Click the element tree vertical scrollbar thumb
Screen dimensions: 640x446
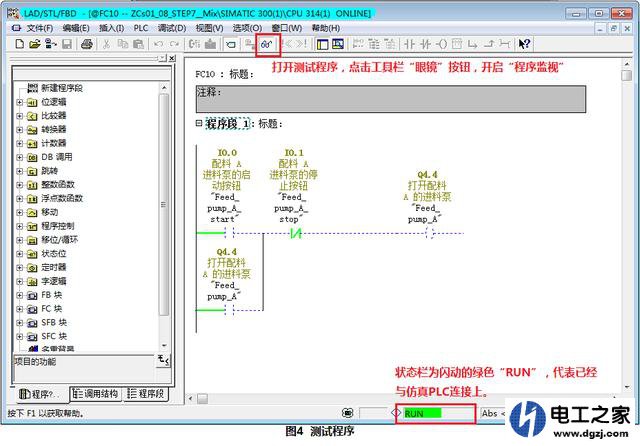164,204
